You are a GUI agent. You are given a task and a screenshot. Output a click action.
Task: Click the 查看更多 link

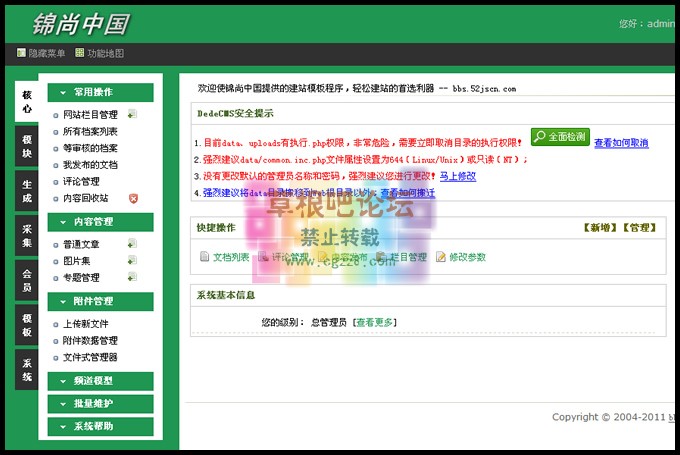click(x=375, y=322)
